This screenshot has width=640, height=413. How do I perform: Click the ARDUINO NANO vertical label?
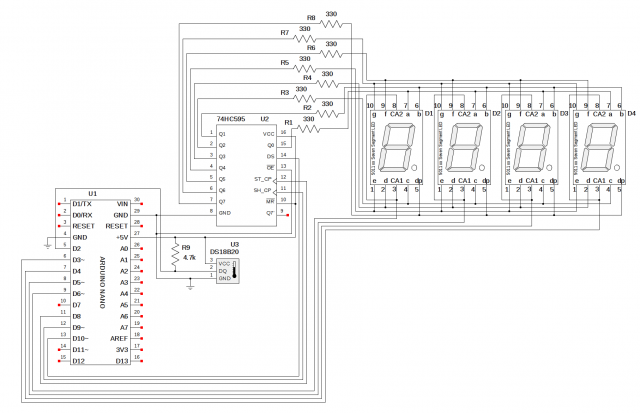coord(102,282)
